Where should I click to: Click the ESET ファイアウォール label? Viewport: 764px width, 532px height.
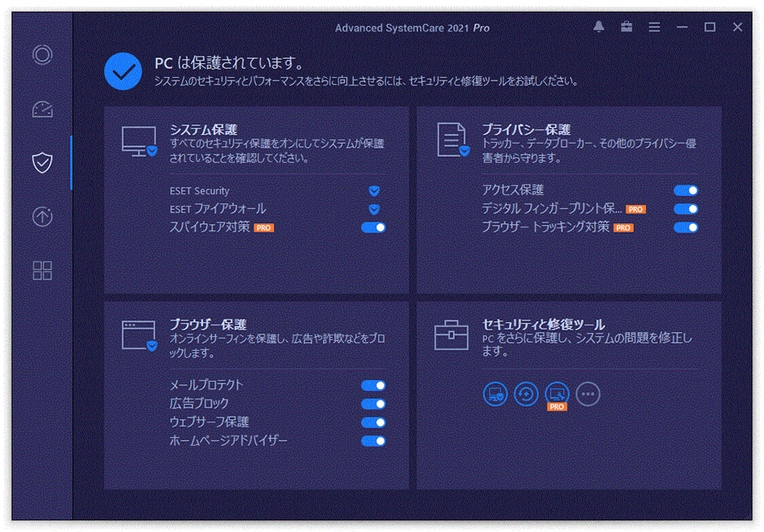[x=218, y=209]
